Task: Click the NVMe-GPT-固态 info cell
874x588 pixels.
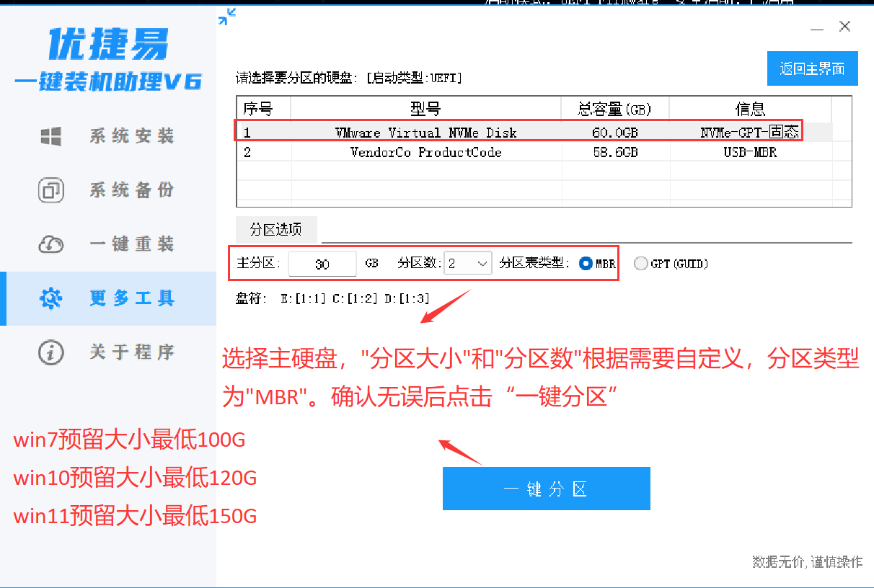Action: (750, 133)
